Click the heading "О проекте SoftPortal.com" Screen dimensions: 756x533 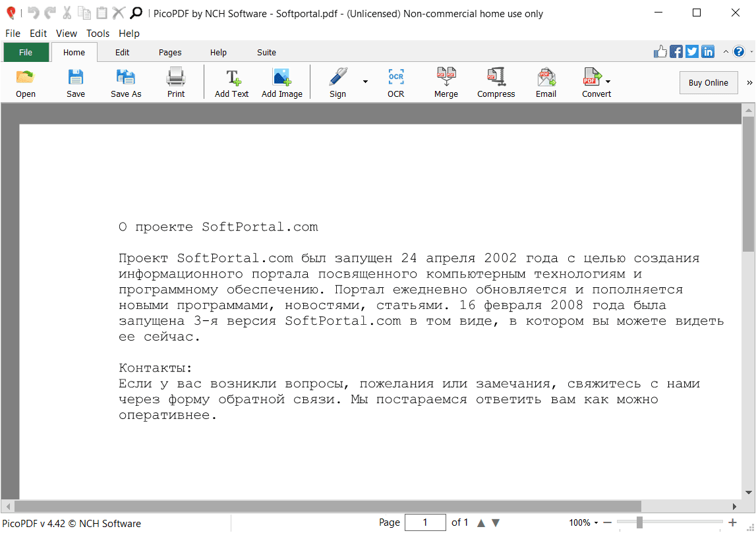218,227
